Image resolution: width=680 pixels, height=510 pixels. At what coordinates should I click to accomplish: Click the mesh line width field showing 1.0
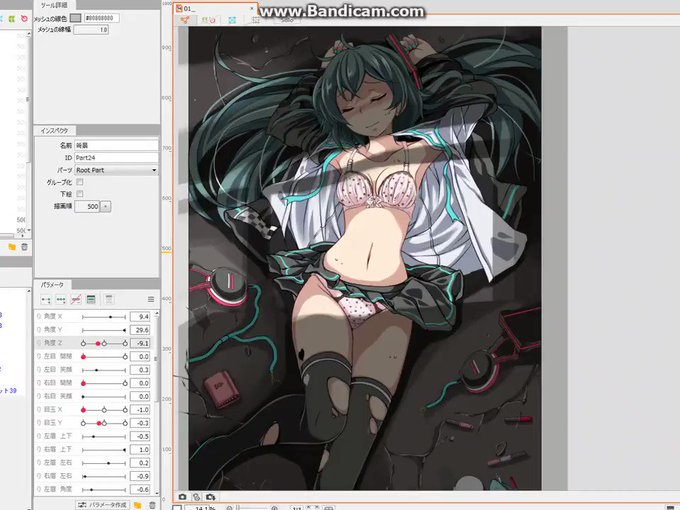(91, 30)
